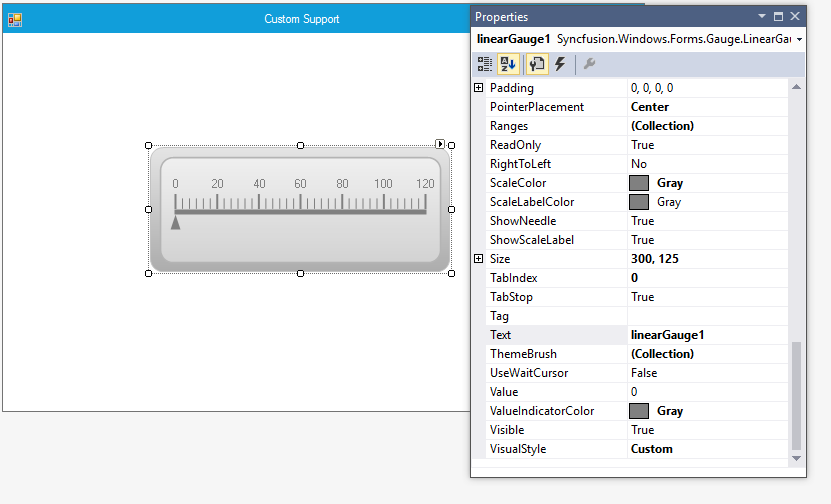Click the left-middle resize handle of gauge

pyautogui.click(x=148, y=209)
